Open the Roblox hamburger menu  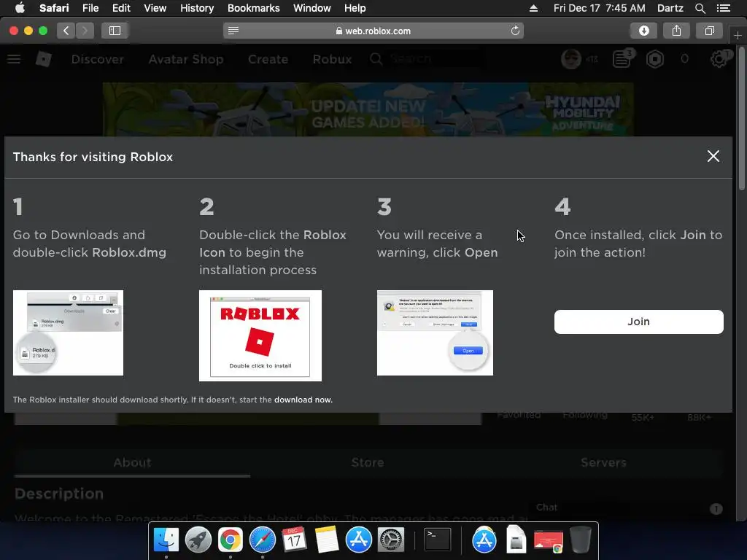click(14, 59)
